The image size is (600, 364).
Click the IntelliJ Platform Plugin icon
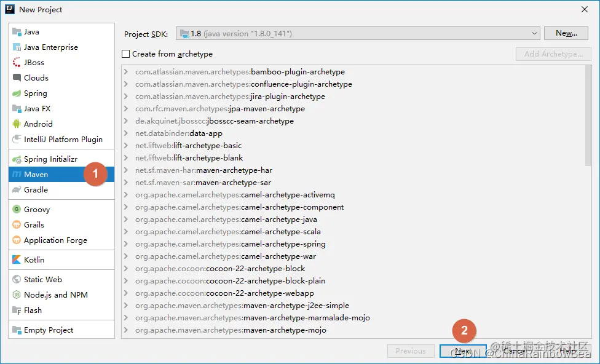17,139
